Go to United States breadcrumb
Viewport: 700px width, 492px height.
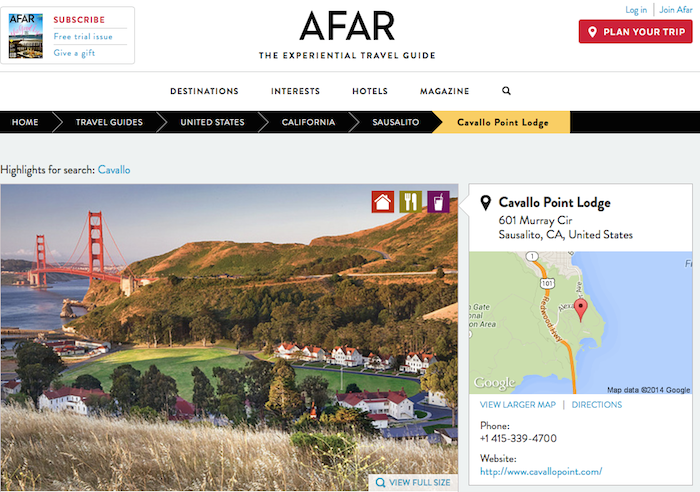212,122
